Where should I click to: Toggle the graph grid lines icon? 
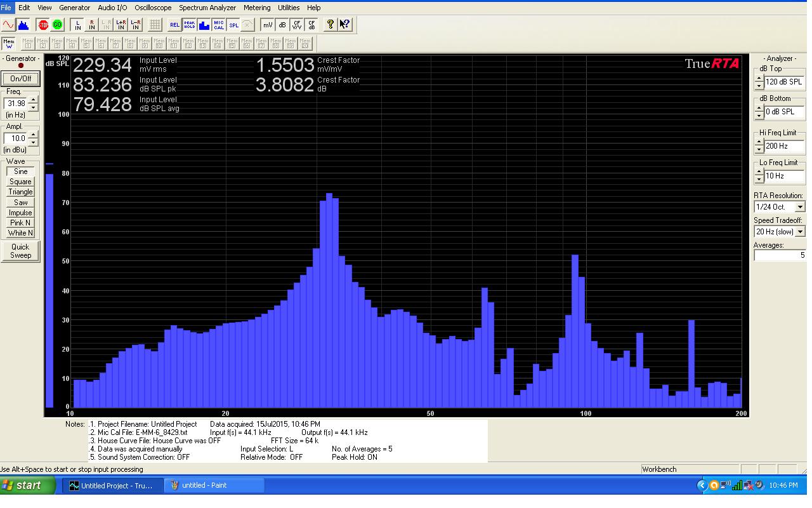coord(155,25)
